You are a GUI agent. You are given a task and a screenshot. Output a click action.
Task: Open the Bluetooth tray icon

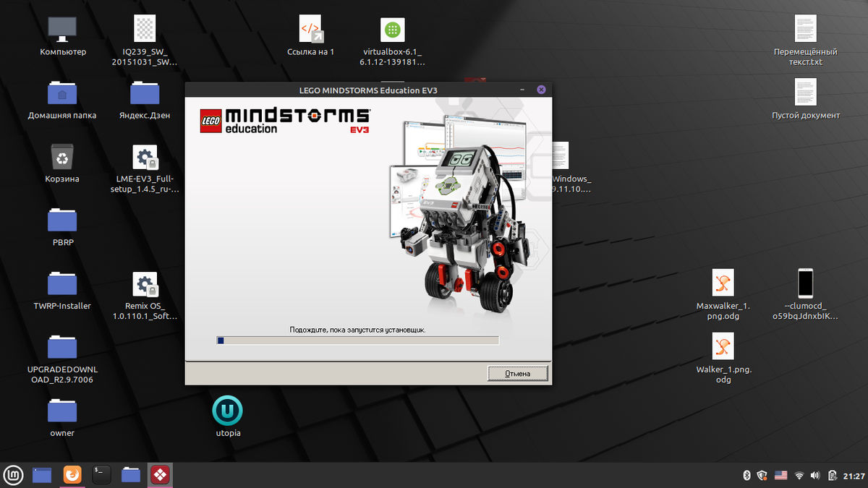coord(747,475)
